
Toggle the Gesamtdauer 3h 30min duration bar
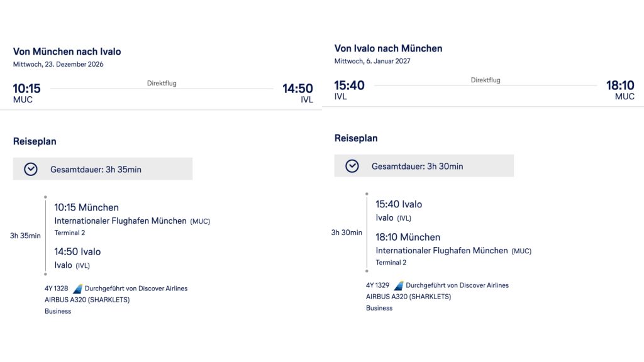click(423, 165)
